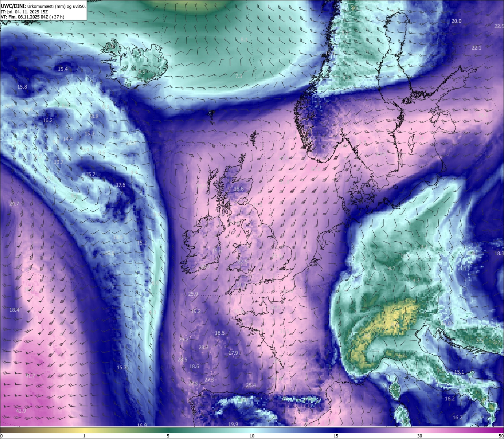
Task: Click the 25.9 value label
Action: click(x=193, y=294)
